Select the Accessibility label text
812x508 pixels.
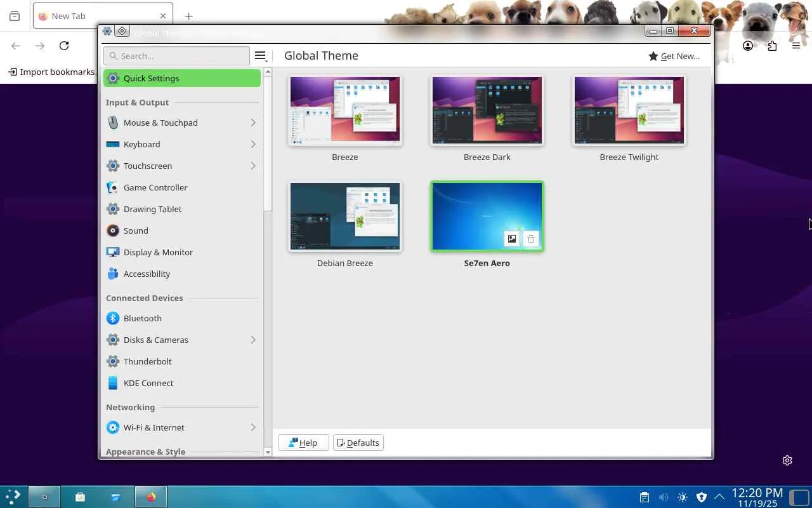click(147, 274)
